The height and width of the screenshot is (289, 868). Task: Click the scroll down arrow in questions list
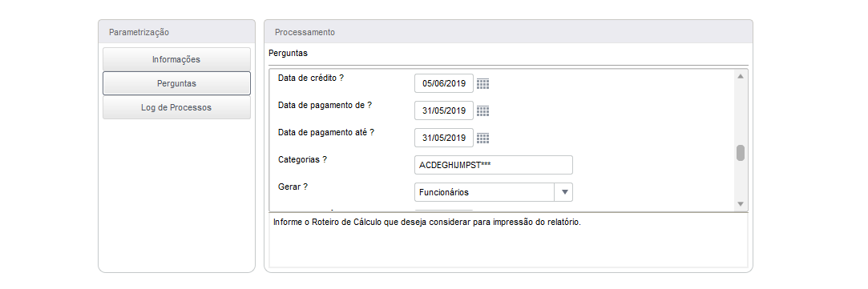tap(740, 204)
